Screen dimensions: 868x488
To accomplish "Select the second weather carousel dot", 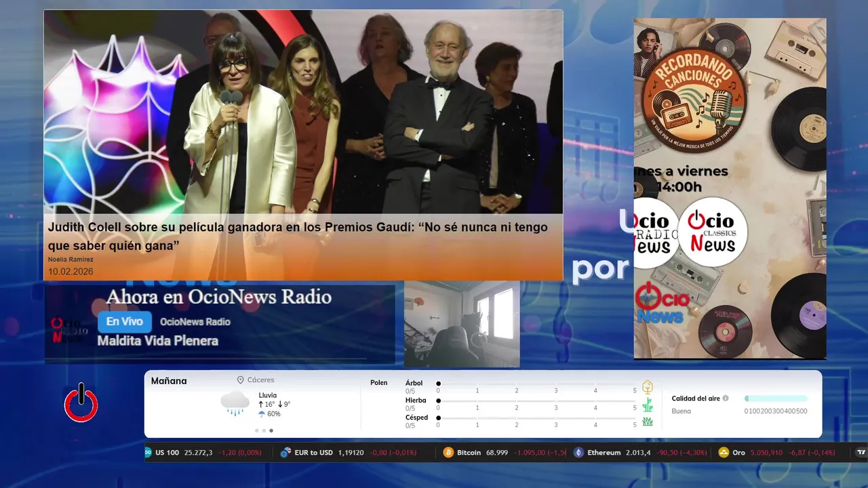I will pos(264,430).
